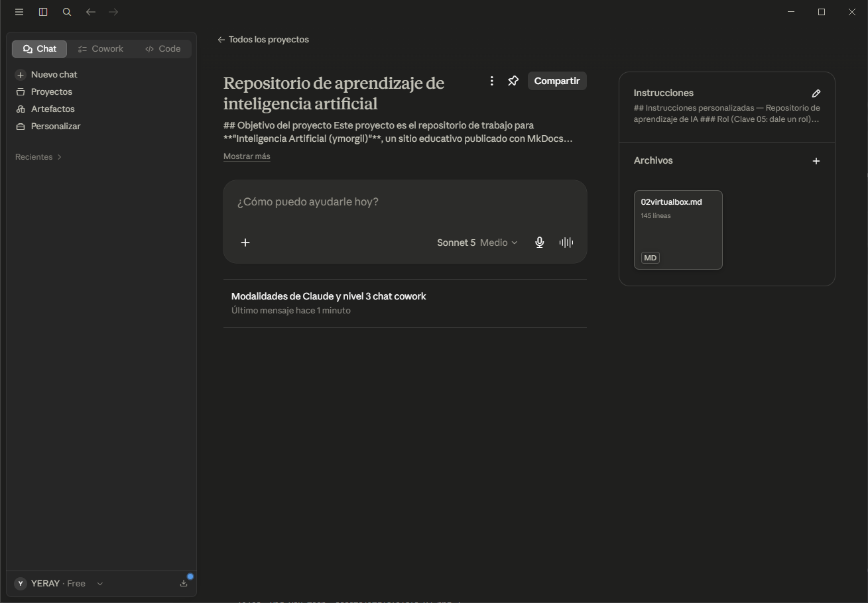Click Mostrar más under the description
Image resolution: width=868 pixels, height=603 pixels.
[x=247, y=156]
